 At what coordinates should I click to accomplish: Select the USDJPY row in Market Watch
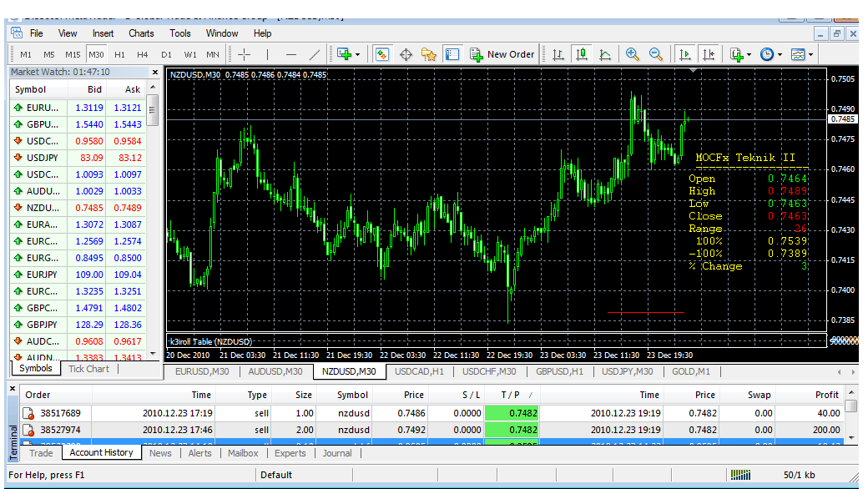pos(79,158)
